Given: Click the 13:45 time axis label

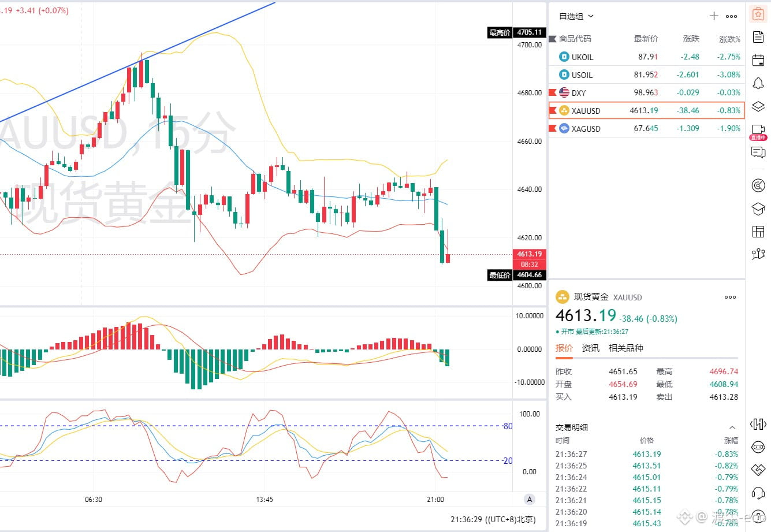Looking at the screenshot, I should [264, 499].
